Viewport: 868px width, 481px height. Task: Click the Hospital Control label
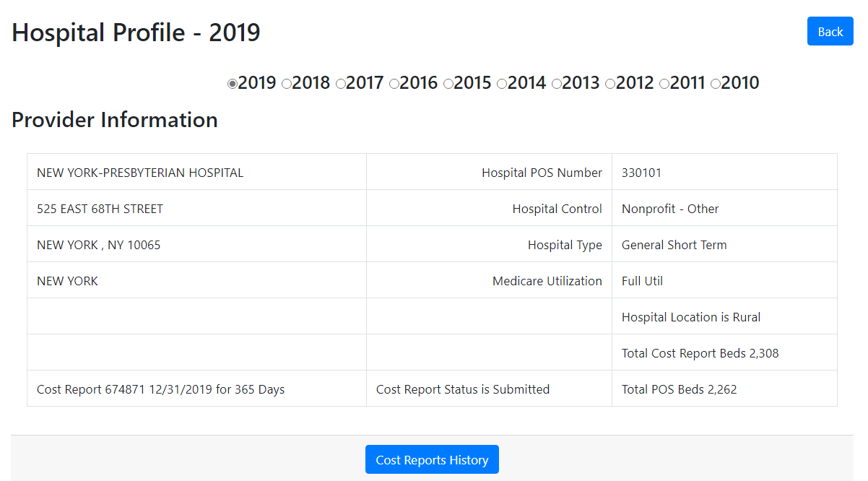(557, 209)
